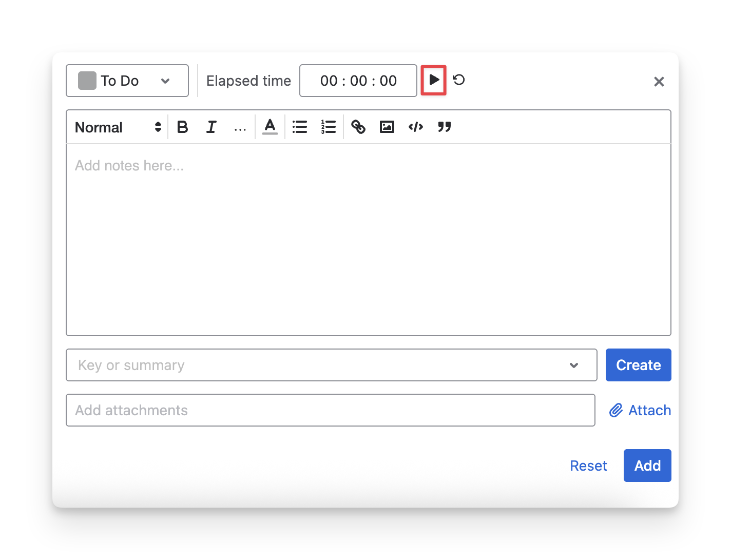Click the Attach link
The image size is (731, 560).
[x=640, y=410]
